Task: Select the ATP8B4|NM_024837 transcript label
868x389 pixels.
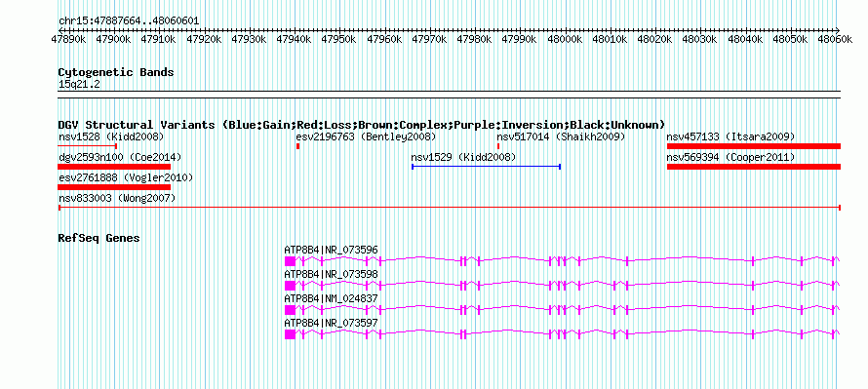Action: click(x=331, y=298)
